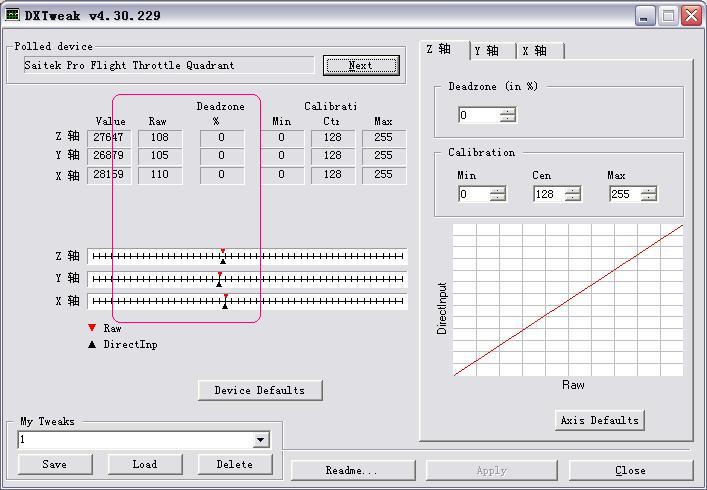Click the Z 轴 raw value 108
707x490 pixels.
(x=160, y=137)
